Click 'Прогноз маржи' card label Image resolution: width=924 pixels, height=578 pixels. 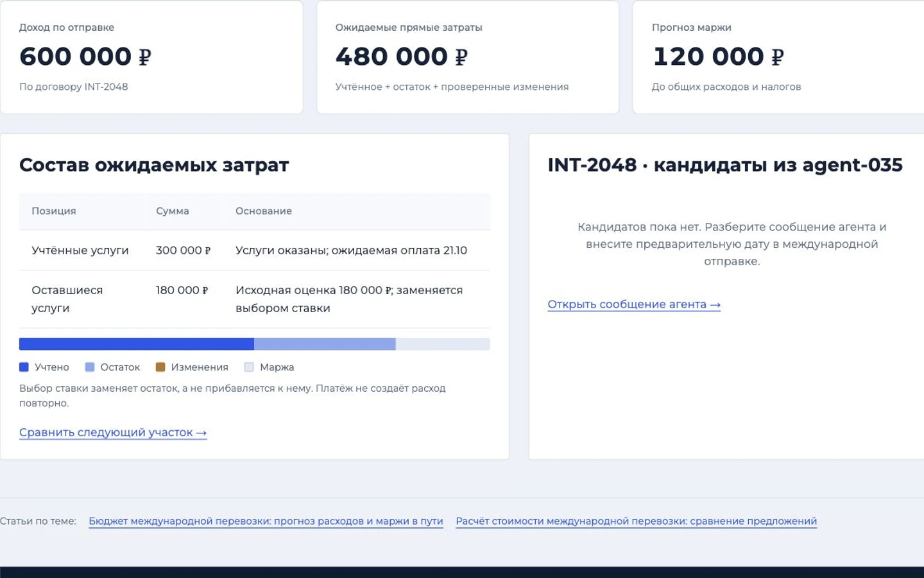pos(692,28)
